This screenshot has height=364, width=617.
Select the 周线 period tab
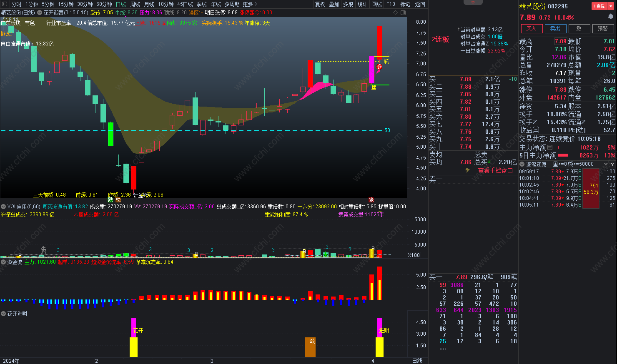point(135,4)
